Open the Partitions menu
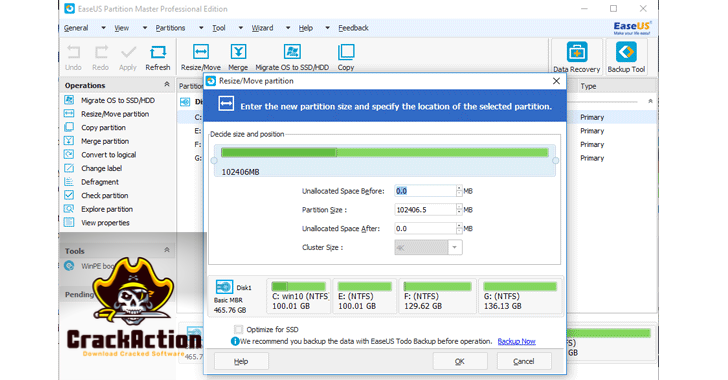 click(170, 28)
